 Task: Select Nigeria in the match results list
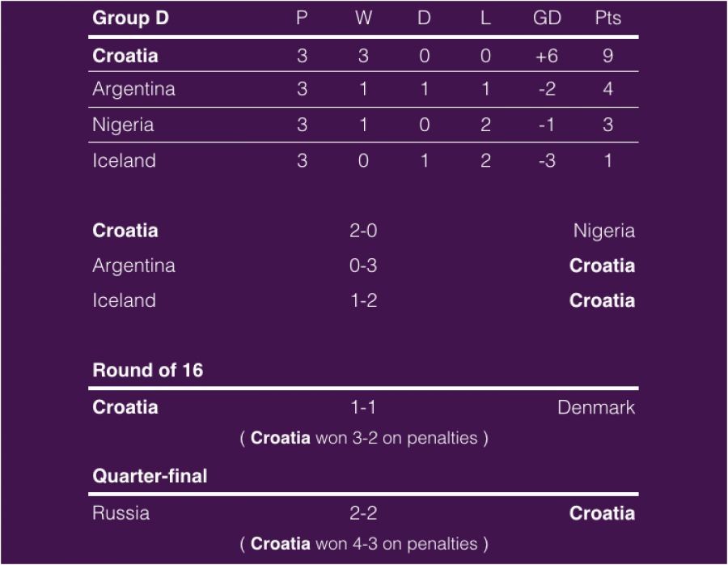(603, 231)
